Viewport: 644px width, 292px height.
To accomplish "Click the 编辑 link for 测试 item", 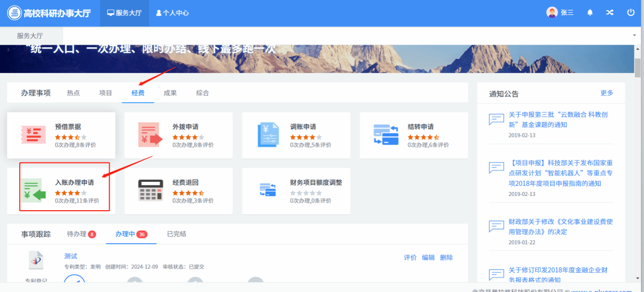I will click(428, 257).
